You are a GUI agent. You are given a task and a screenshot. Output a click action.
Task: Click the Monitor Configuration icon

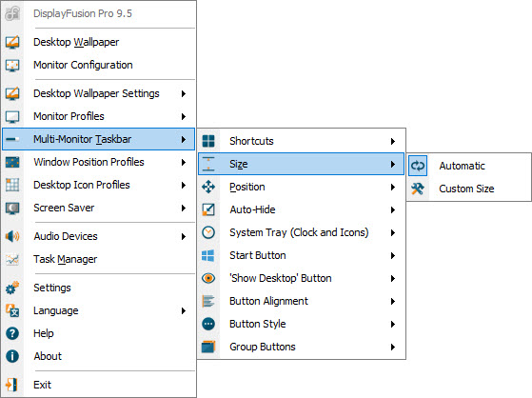12,65
